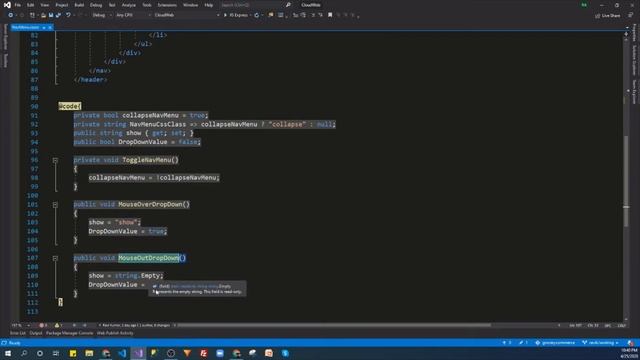The image size is (640, 360).
Task: Collapse the ToggleNavMenu method outline
Action: pos(55,160)
